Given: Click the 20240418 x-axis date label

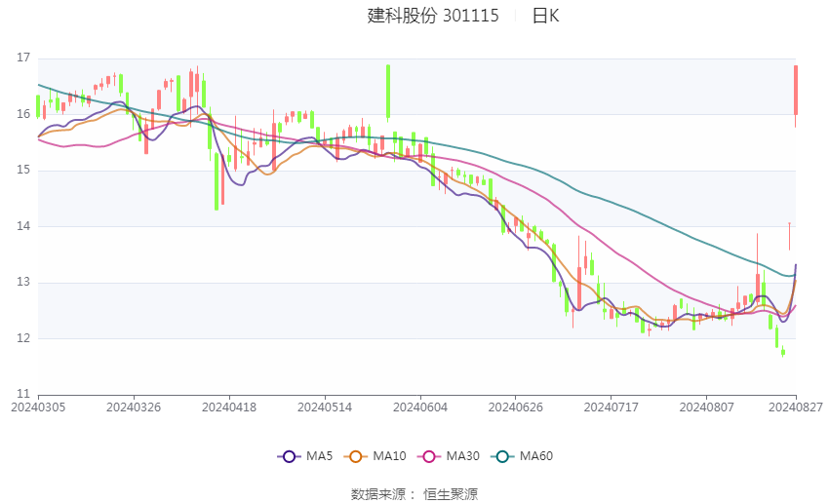Looking at the screenshot, I should pyautogui.click(x=229, y=407).
